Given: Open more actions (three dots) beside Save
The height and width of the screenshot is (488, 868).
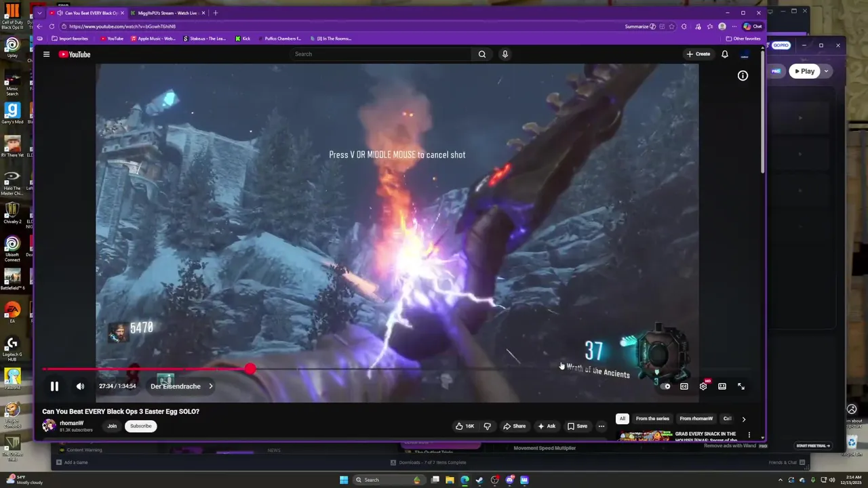Looking at the screenshot, I should click(601, 426).
